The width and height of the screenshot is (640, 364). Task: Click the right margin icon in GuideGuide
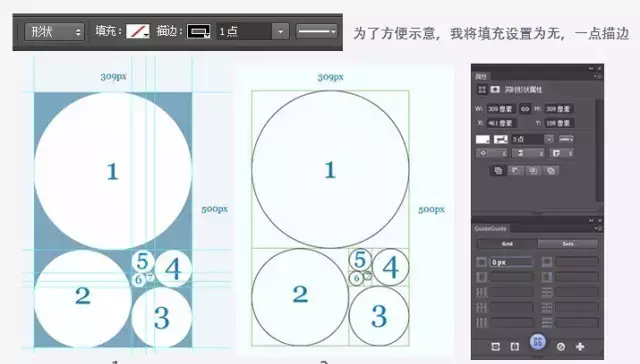547,277
